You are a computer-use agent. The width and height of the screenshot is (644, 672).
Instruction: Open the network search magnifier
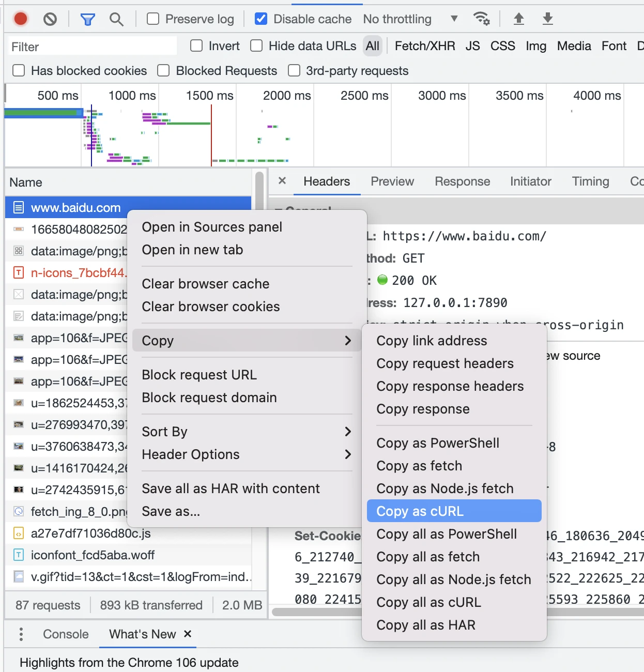(x=116, y=20)
